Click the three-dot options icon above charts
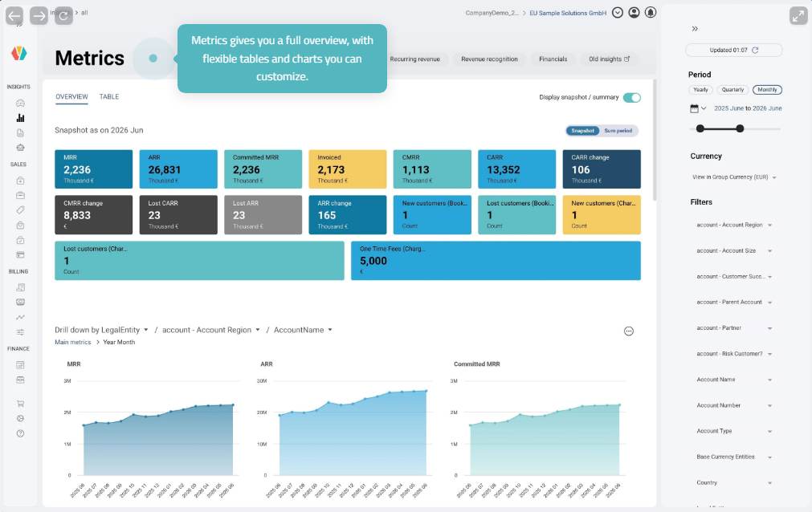This screenshot has width=812, height=512. [629, 331]
